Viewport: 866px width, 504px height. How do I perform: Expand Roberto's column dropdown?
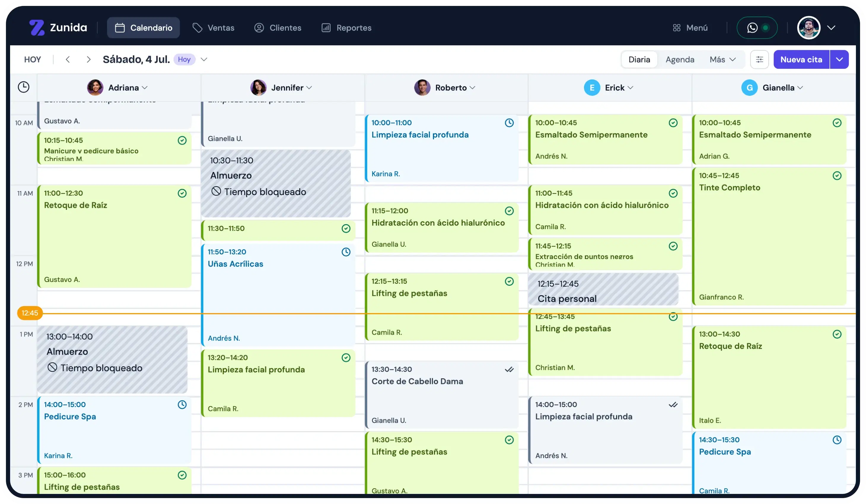(x=472, y=88)
